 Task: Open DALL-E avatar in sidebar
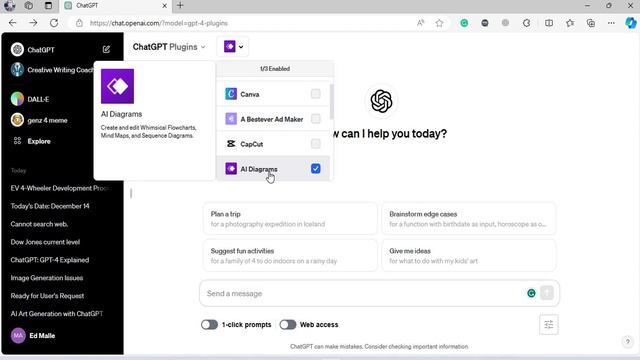tap(17, 99)
